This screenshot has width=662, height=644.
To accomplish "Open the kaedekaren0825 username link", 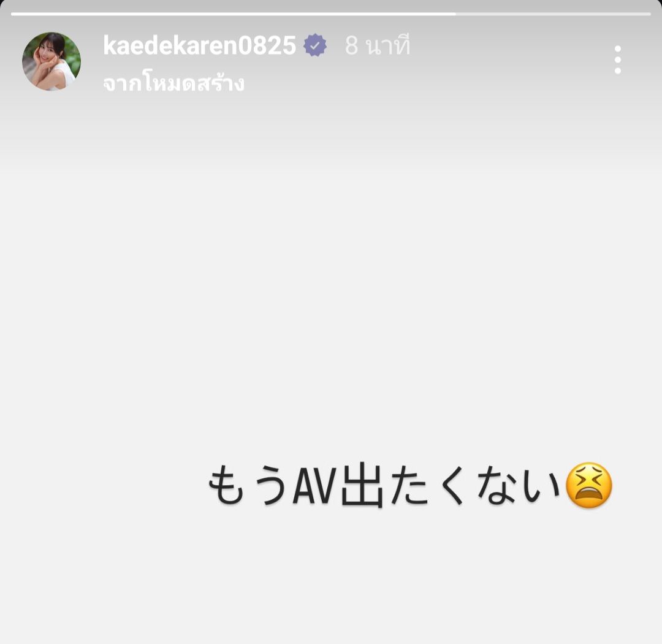I will (199, 45).
